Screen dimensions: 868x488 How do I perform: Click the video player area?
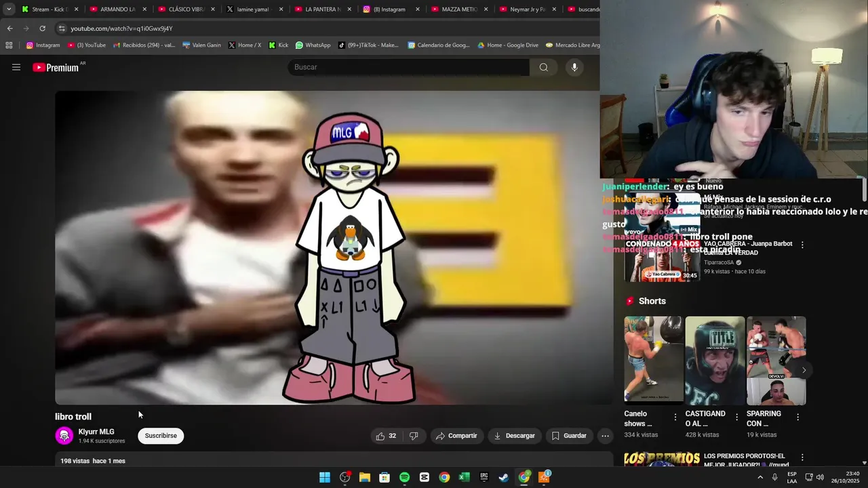[334, 248]
